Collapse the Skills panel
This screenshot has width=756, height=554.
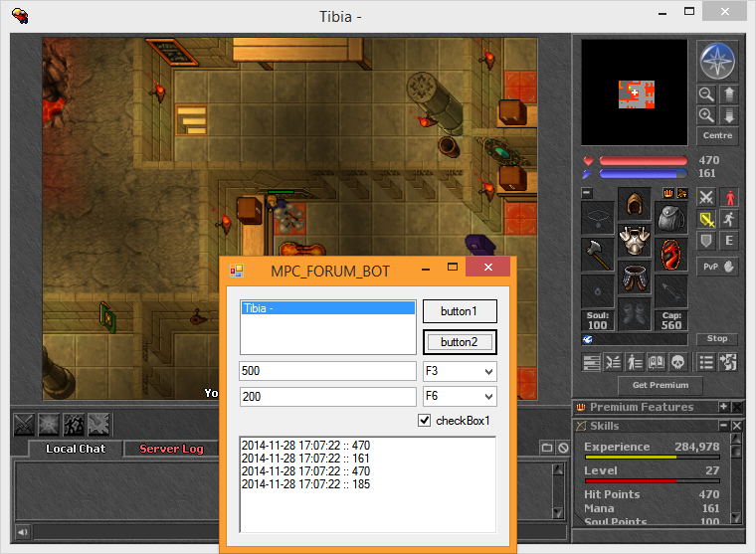coord(723,426)
